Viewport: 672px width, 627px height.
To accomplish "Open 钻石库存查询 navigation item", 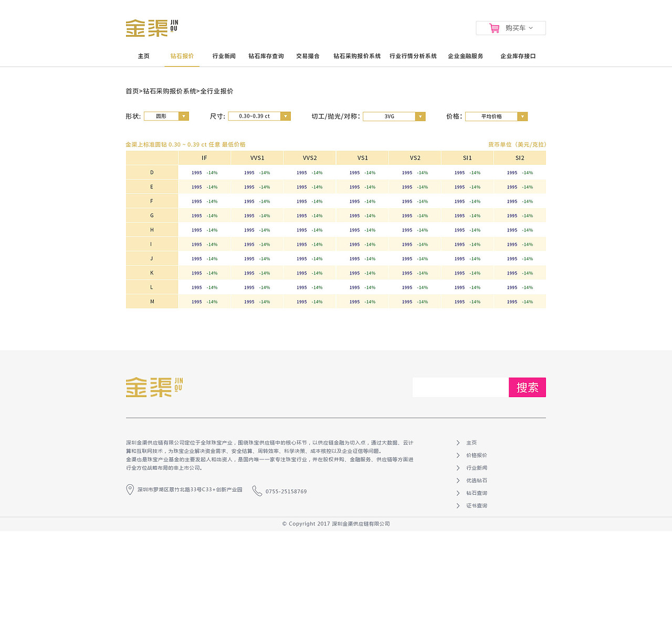I will [266, 56].
